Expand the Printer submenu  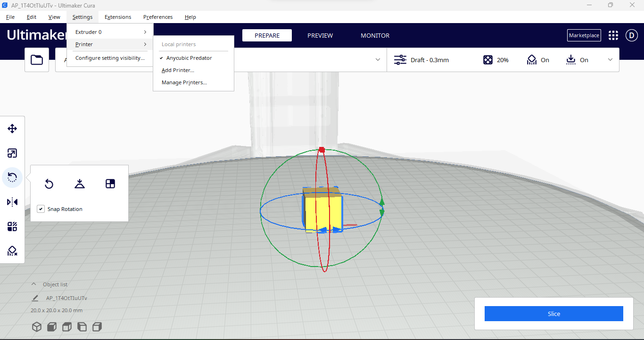(x=110, y=44)
